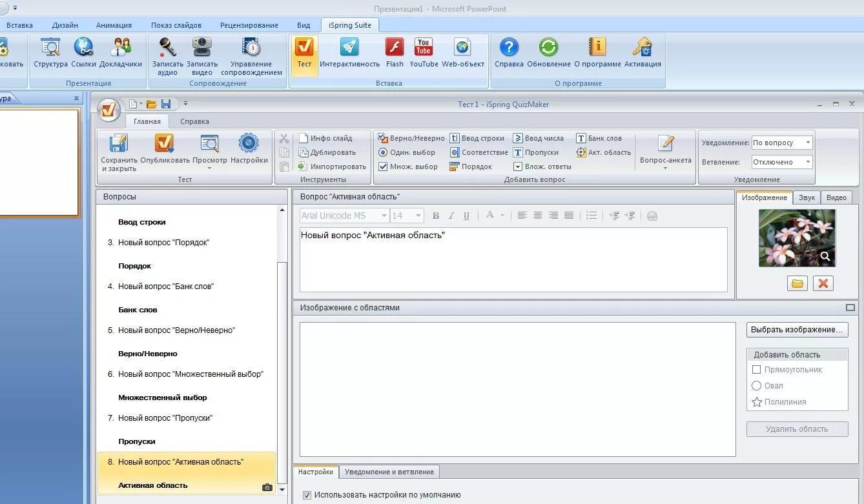Select Овал area shape
This screenshot has width=864, height=504.
(x=767, y=385)
